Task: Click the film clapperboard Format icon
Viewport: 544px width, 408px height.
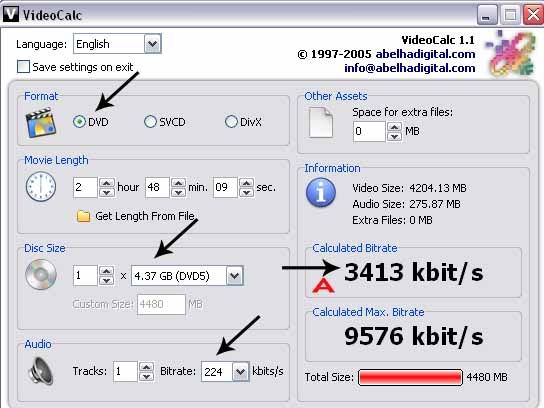Action: (41, 122)
